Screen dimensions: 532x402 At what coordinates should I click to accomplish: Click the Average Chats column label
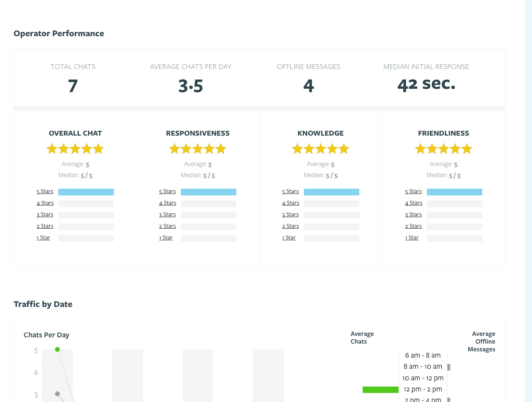pos(362,337)
